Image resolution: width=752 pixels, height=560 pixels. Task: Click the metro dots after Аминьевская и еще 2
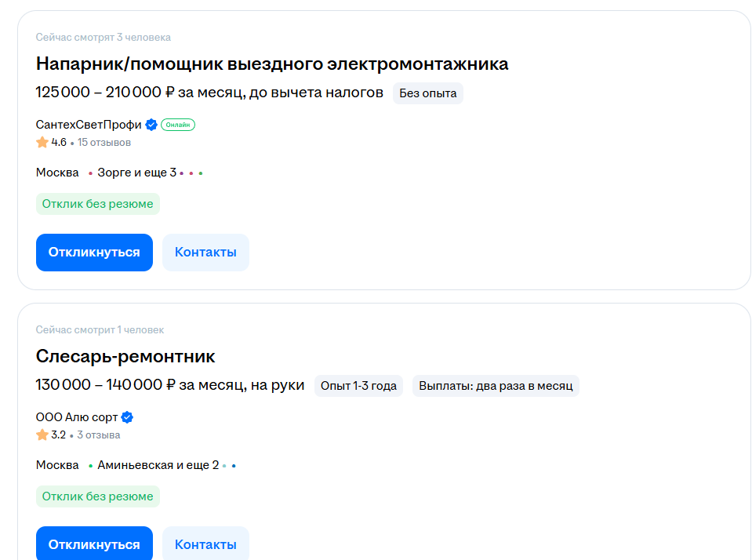click(229, 466)
